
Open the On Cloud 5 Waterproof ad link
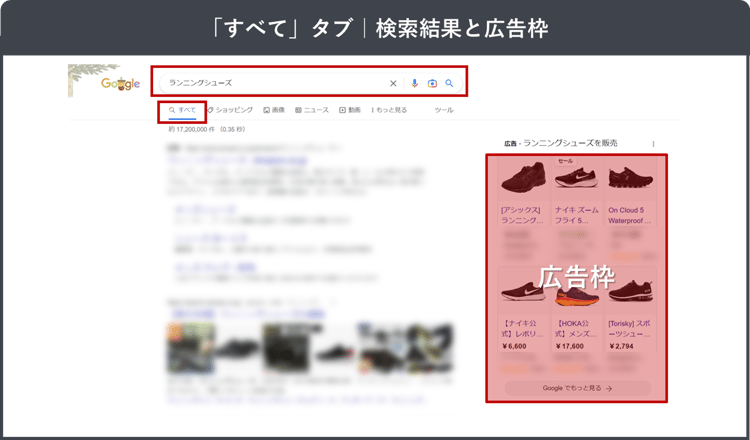coord(630,215)
